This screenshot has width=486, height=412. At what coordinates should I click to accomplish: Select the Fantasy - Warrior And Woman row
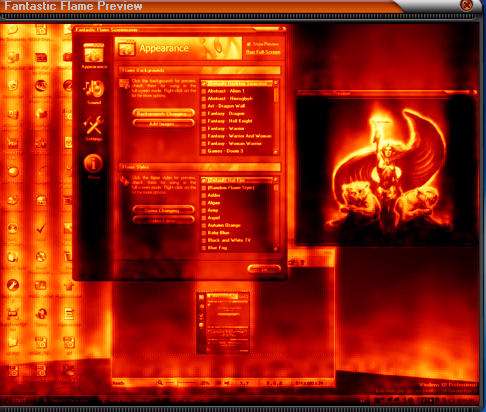click(x=237, y=136)
